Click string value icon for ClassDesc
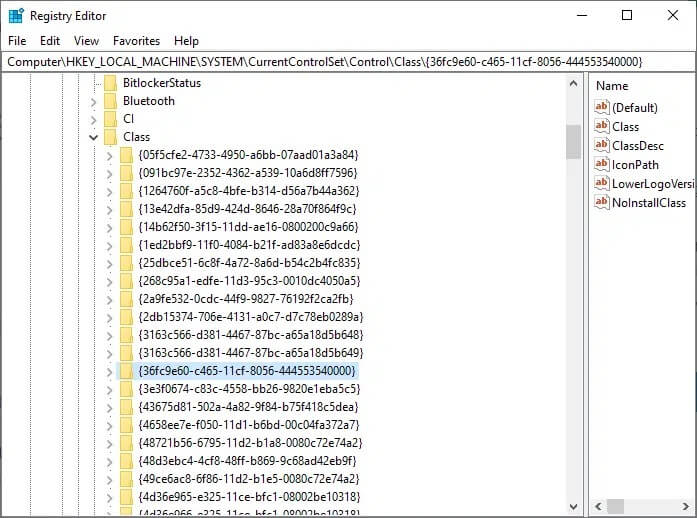The height and width of the screenshot is (518, 697). pos(601,145)
